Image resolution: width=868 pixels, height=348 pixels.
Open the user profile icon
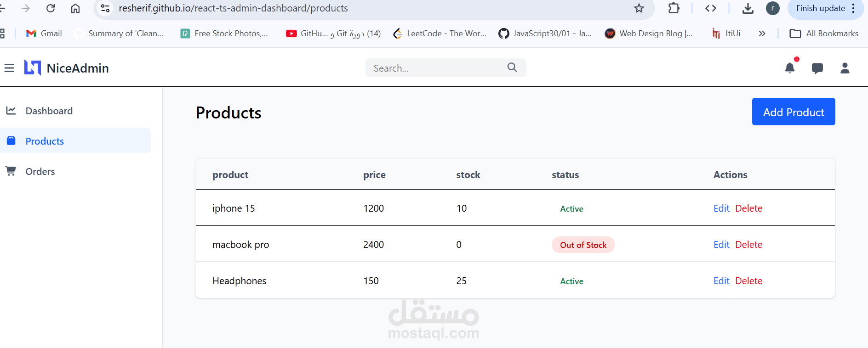click(845, 68)
